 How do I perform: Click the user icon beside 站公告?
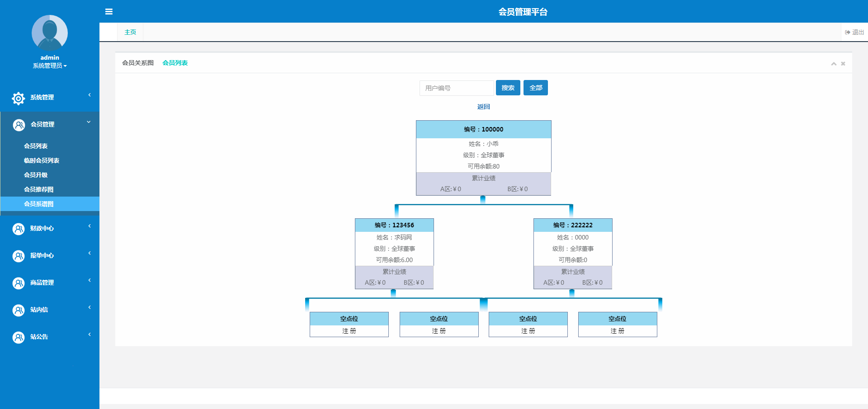pyautogui.click(x=19, y=338)
